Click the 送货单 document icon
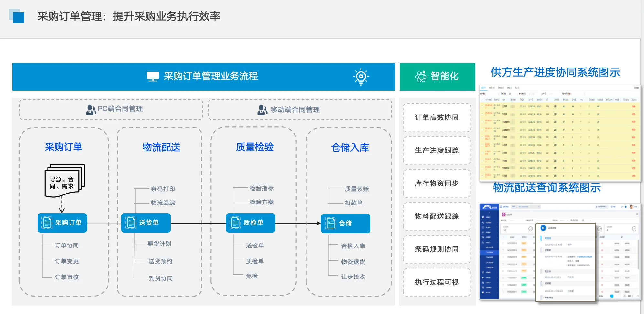Viewport: 644px width, 314px height. [x=131, y=223]
